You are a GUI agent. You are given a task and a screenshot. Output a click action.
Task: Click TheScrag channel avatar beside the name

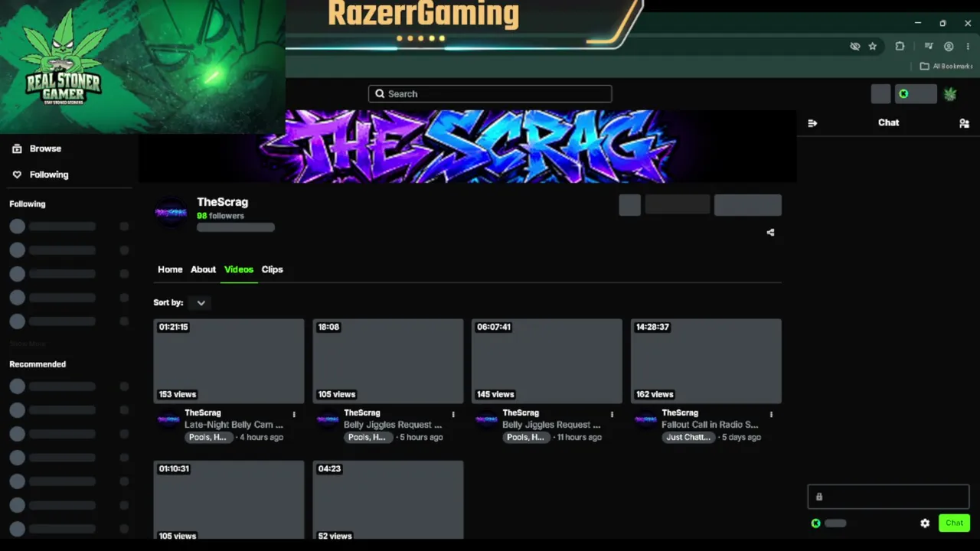(x=171, y=212)
